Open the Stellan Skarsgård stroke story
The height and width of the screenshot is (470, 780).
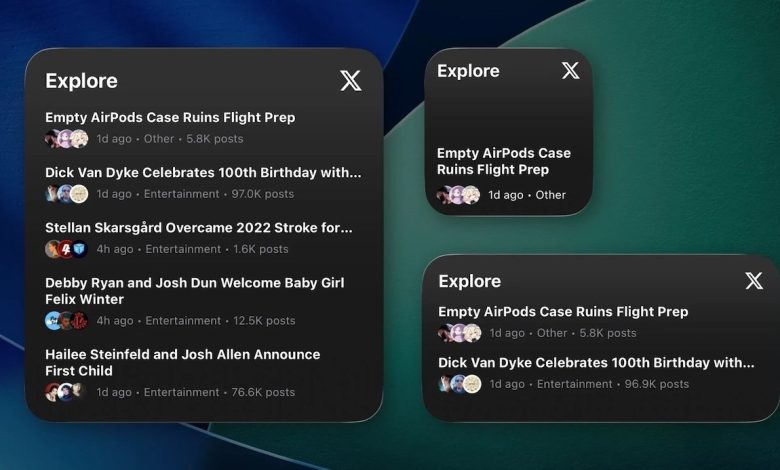click(x=198, y=227)
